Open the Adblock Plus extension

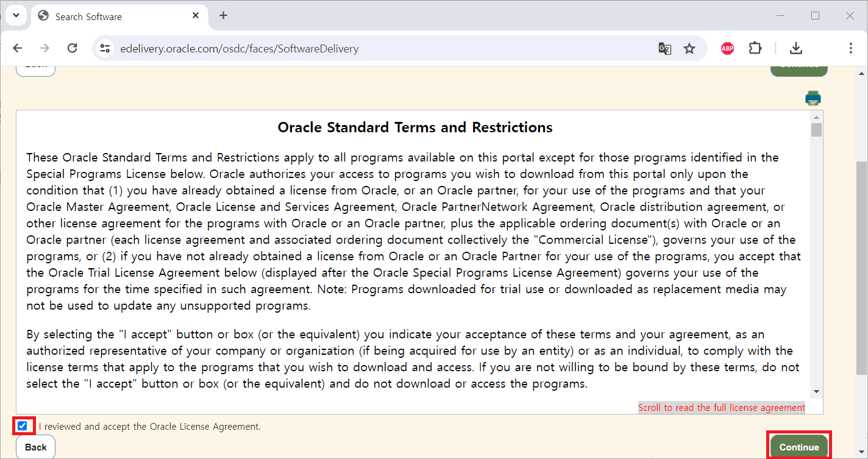point(727,48)
